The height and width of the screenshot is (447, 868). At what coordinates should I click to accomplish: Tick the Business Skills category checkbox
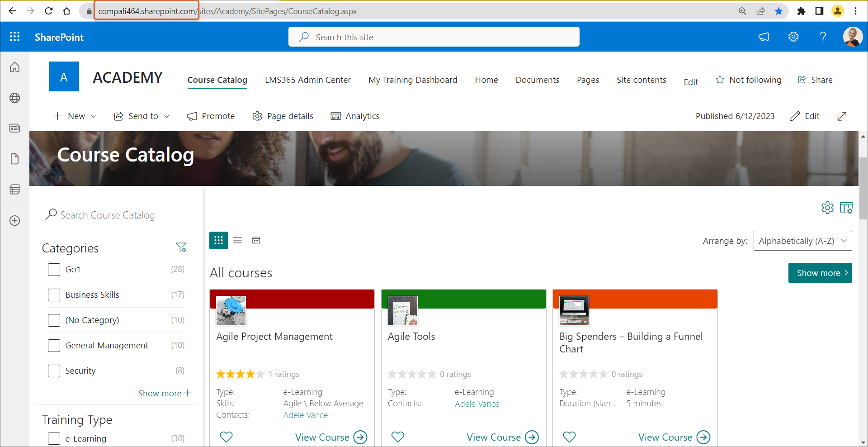(x=54, y=295)
